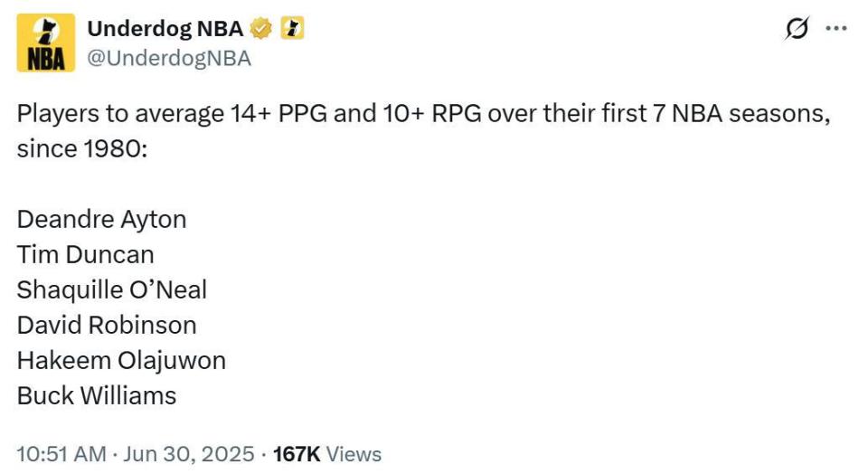
Task: Select the Buck Williams line
Action: [97, 396]
